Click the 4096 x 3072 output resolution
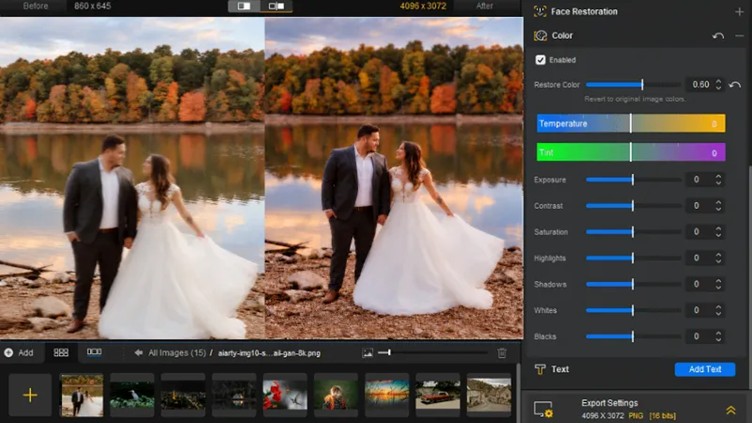 423,6
